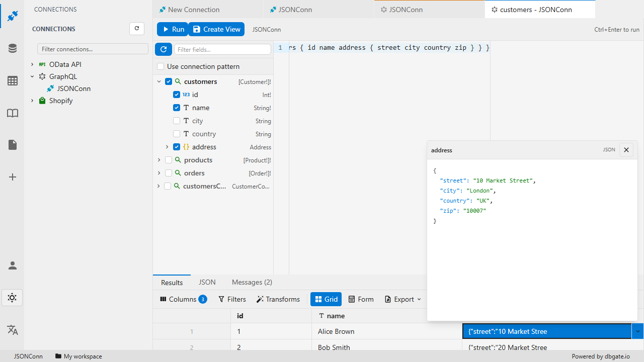This screenshot has width=644, height=362.
Task: Collapse the GraphQL connection
Action: click(x=32, y=76)
